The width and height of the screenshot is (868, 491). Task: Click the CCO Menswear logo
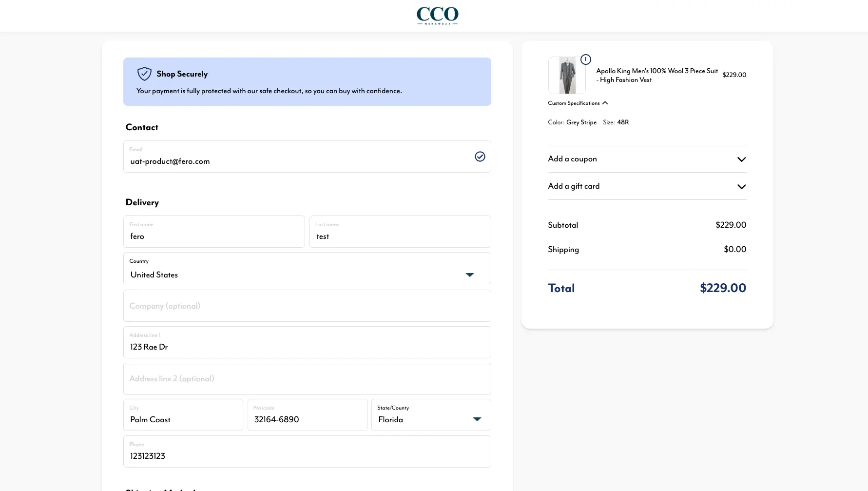point(437,16)
